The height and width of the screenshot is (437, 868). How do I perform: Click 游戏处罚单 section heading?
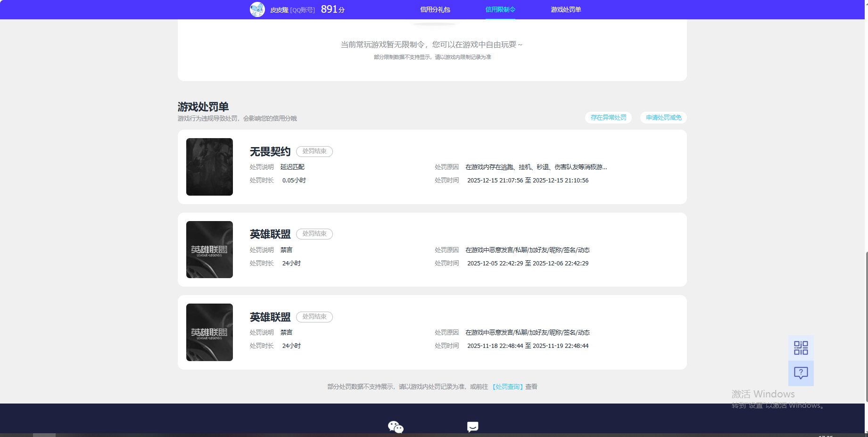point(203,107)
